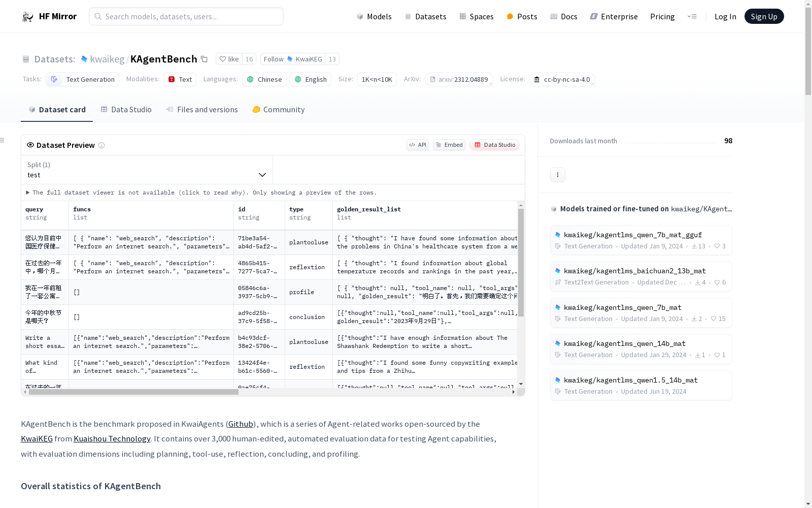Click the Datasets breadcrumb label
Viewport: 812px width, 508px height.
pyautogui.click(x=54, y=59)
